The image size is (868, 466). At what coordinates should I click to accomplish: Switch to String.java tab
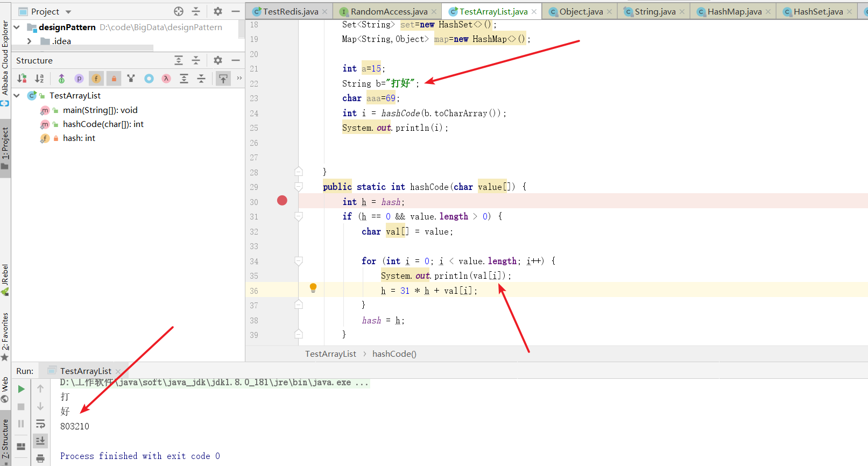[655, 11]
